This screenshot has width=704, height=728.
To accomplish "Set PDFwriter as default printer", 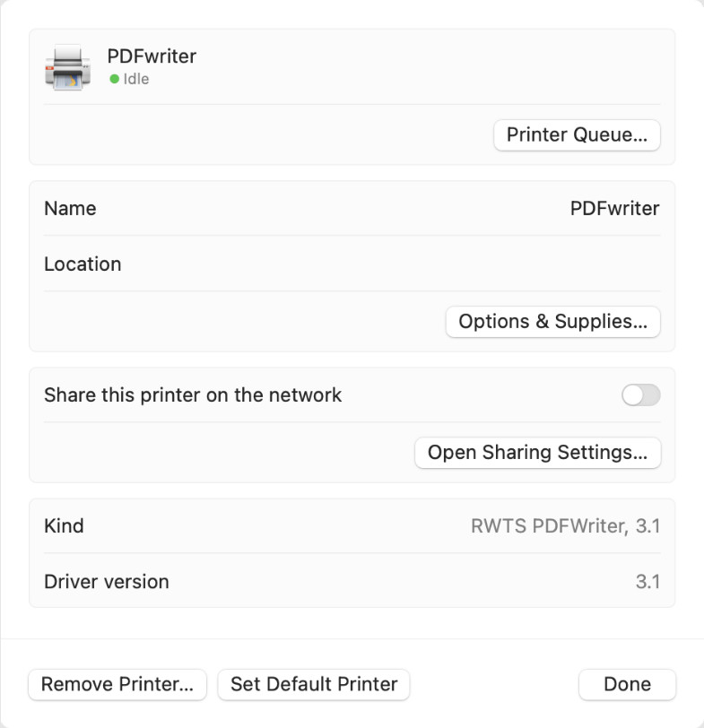I will [x=314, y=684].
